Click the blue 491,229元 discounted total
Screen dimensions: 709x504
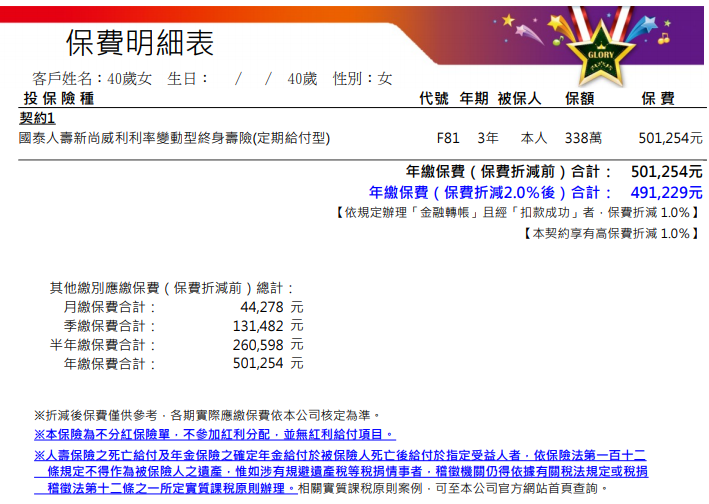[666, 193]
